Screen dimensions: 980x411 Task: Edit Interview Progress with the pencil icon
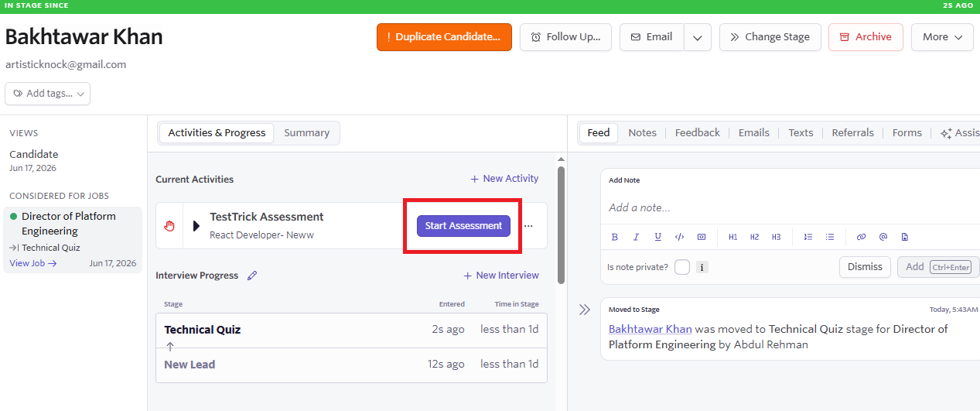[x=252, y=276]
